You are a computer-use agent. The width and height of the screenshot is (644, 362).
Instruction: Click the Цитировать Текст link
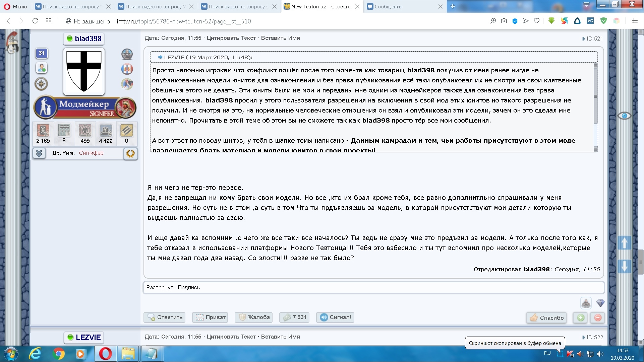(x=231, y=38)
